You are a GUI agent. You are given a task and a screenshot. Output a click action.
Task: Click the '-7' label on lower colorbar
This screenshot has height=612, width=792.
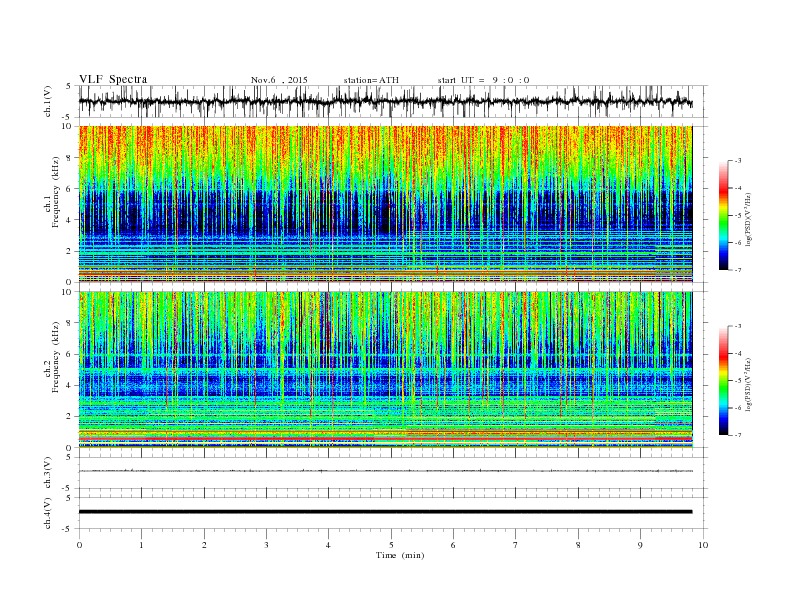[x=737, y=435]
